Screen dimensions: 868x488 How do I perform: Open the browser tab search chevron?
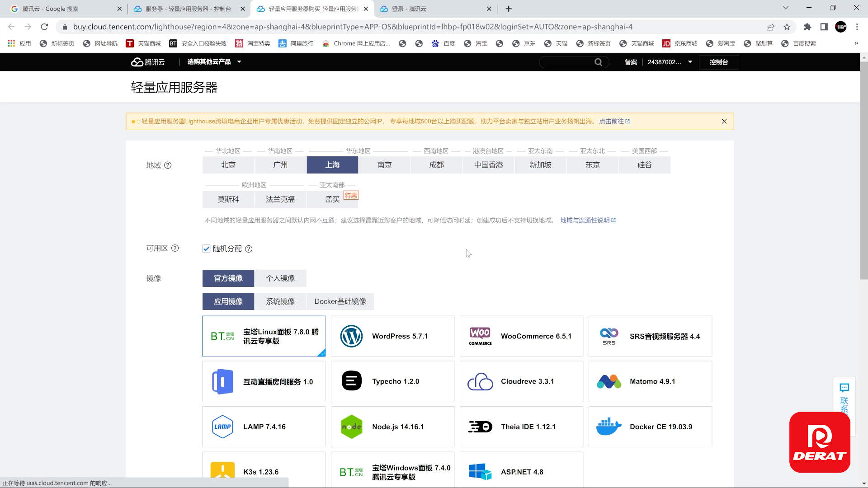click(x=784, y=8)
